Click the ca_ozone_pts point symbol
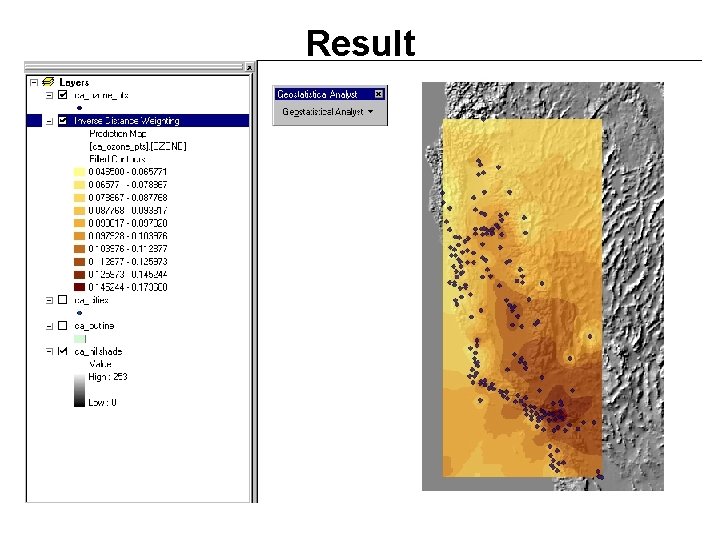The image size is (720, 540). (79, 108)
